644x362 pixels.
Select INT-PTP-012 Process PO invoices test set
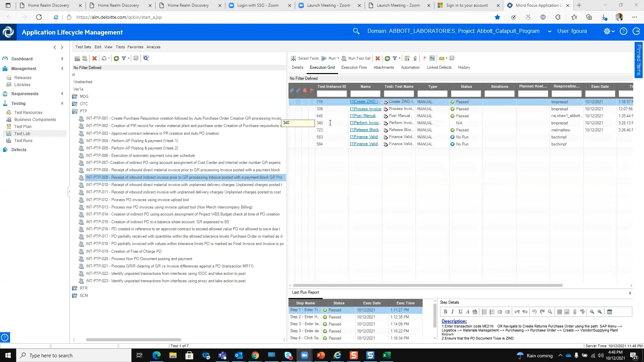point(137,200)
